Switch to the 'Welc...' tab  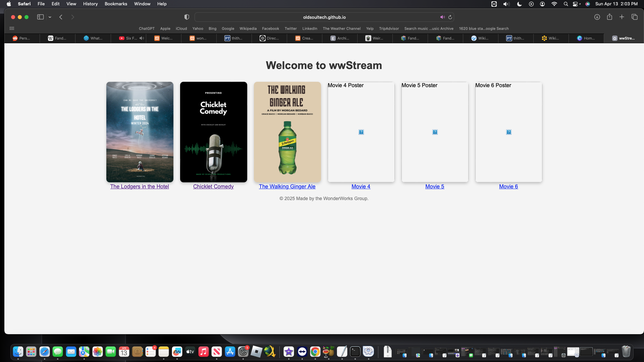pyautogui.click(x=163, y=38)
